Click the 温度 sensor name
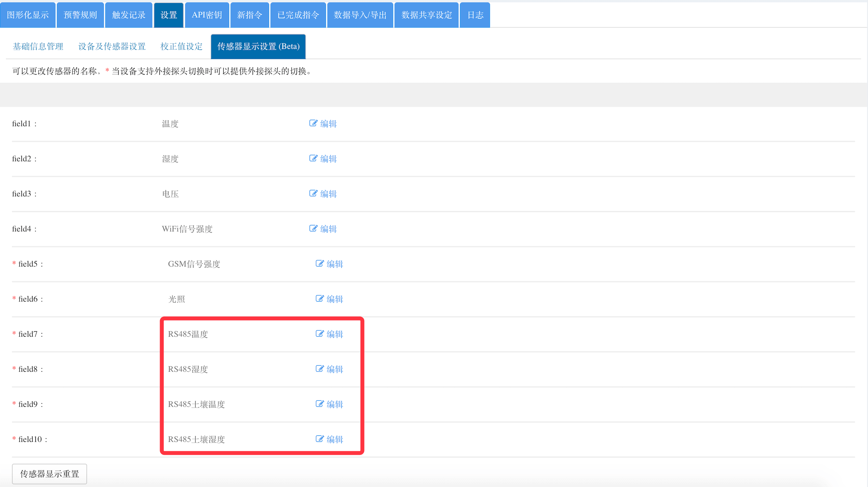The width and height of the screenshot is (868, 487). tap(170, 124)
